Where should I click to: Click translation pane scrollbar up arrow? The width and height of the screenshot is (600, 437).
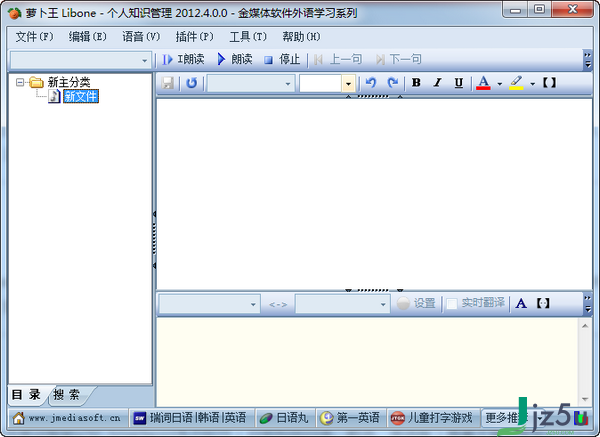pos(585,326)
